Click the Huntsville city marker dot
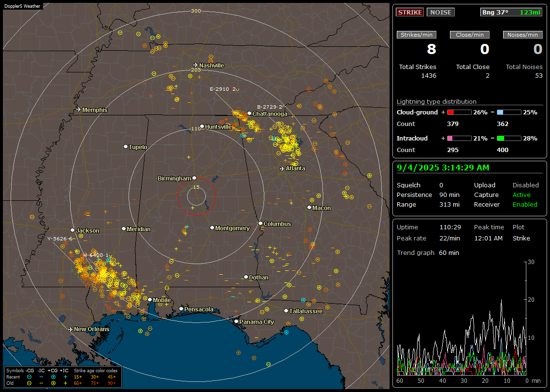The image size is (550, 392). pos(202,126)
